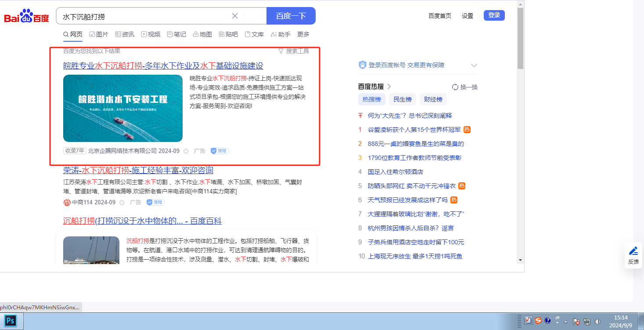644x330 pixels.
Task: Show hidden tray icons arrow
Action: (x=566, y=321)
